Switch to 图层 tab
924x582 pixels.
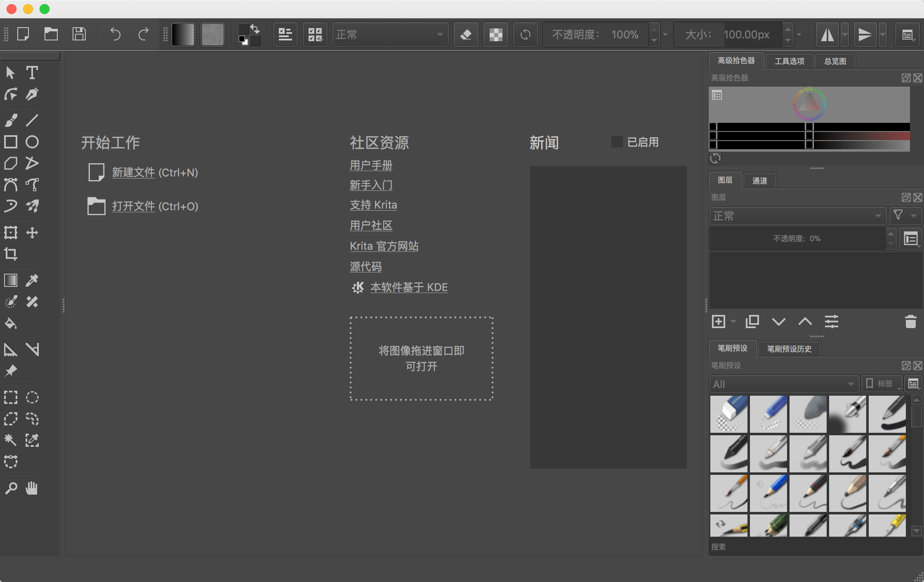coord(725,180)
